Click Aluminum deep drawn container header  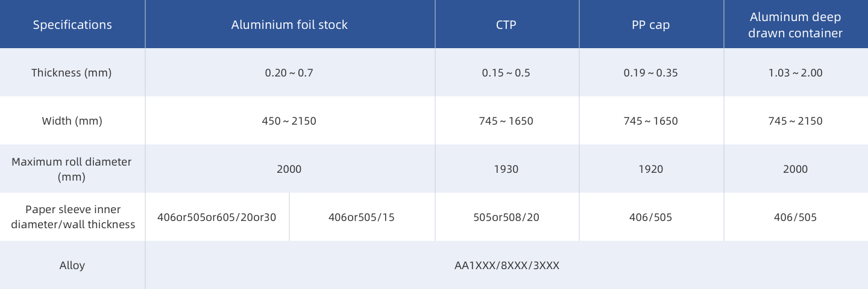pos(795,25)
